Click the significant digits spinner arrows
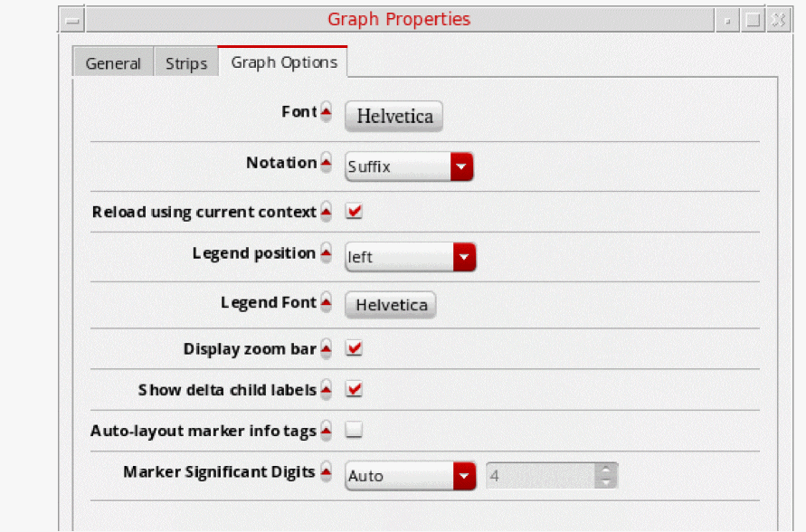806x532 pixels. [x=606, y=476]
